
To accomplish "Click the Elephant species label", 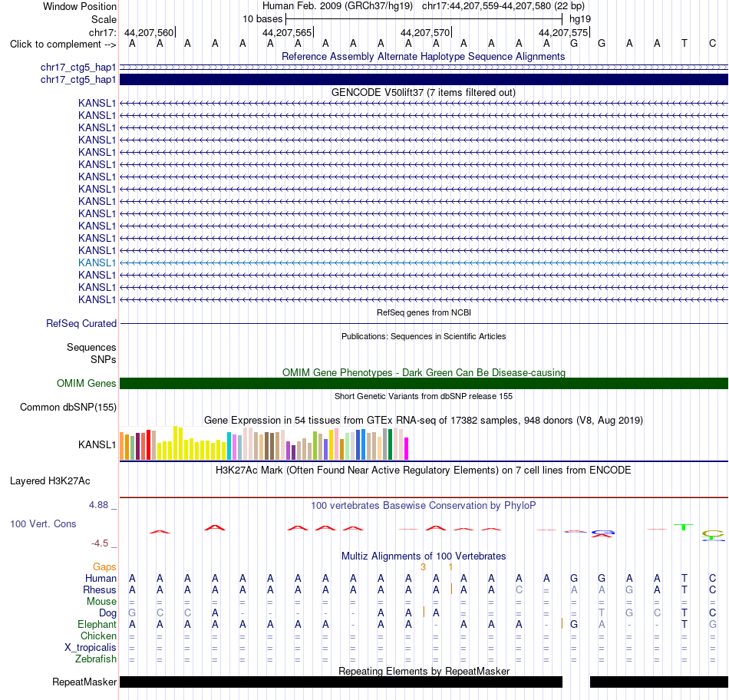I will 97,624.
